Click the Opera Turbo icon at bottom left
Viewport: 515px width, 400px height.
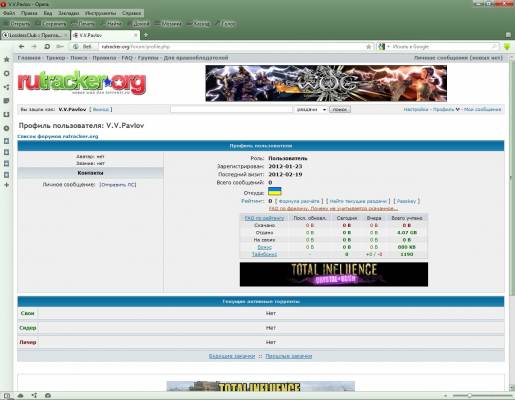pos(48,395)
